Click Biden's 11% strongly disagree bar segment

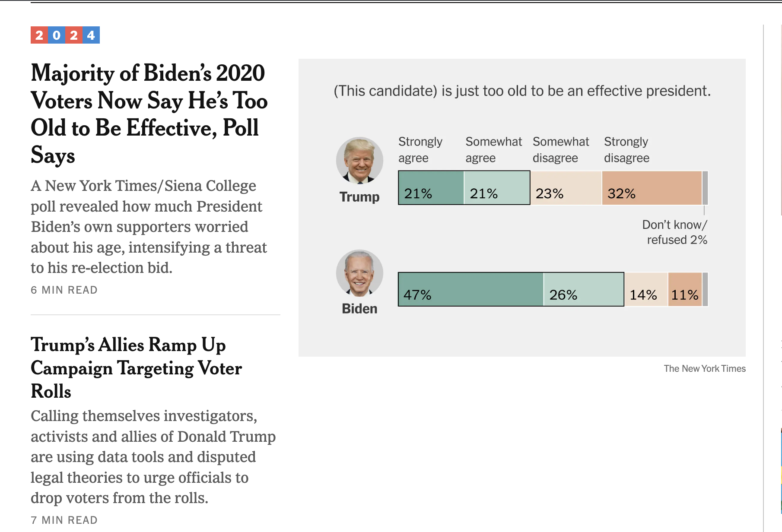click(x=685, y=289)
